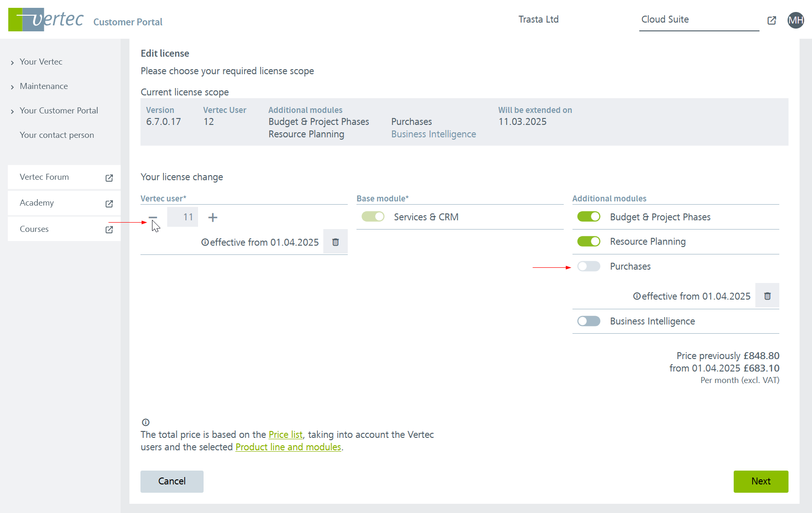This screenshot has width=812, height=513.
Task: Open the Price list link
Action: click(285, 435)
